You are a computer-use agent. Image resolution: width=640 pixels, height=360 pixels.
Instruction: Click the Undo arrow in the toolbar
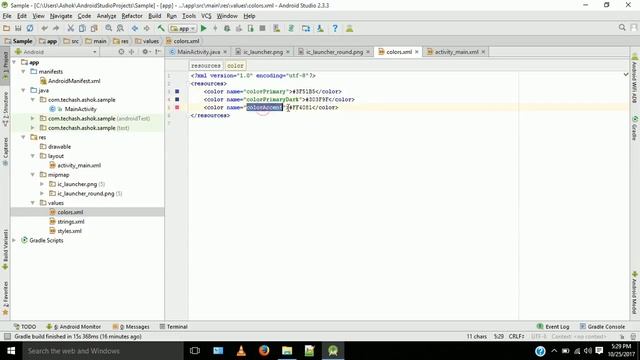[x=44, y=28]
